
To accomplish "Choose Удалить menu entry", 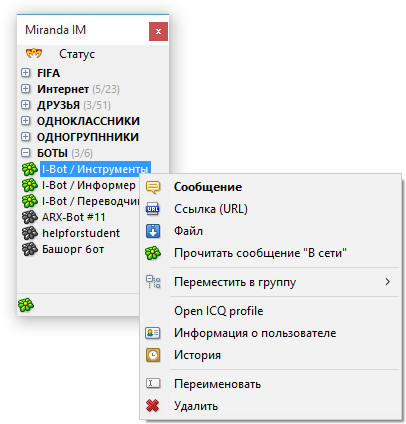I will tap(271, 406).
